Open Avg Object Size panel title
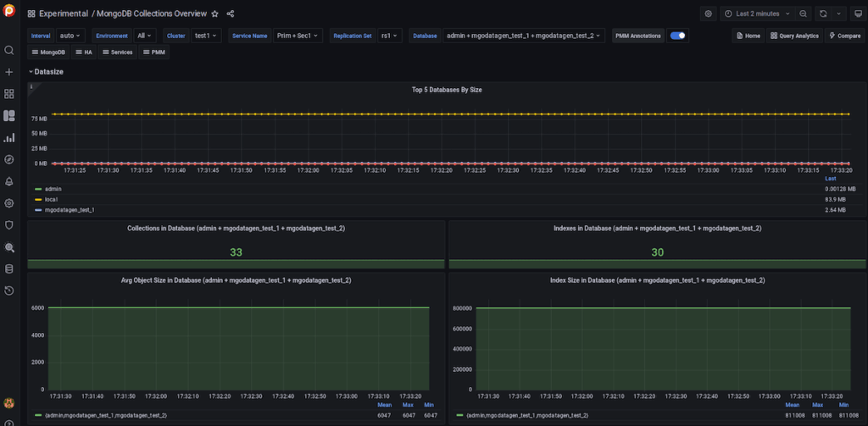Screen dimensions: 868x426 (x=236, y=280)
